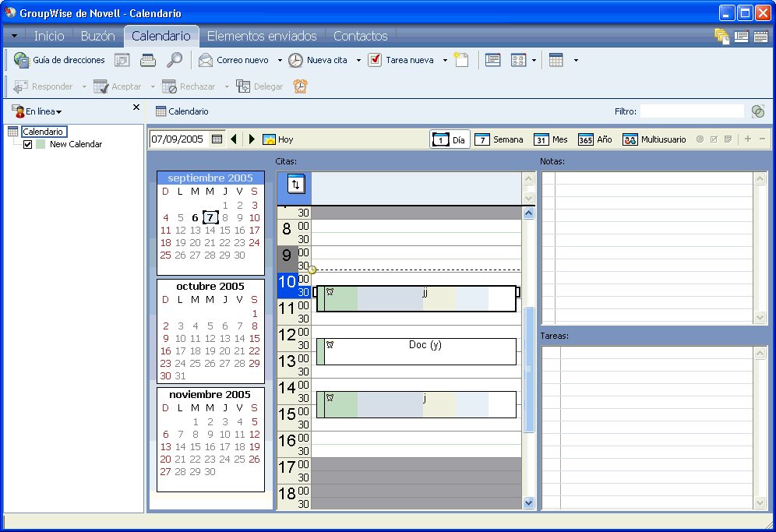Toggle the New Calendar checkbox
Screen dimensions: 776x532
point(28,144)
